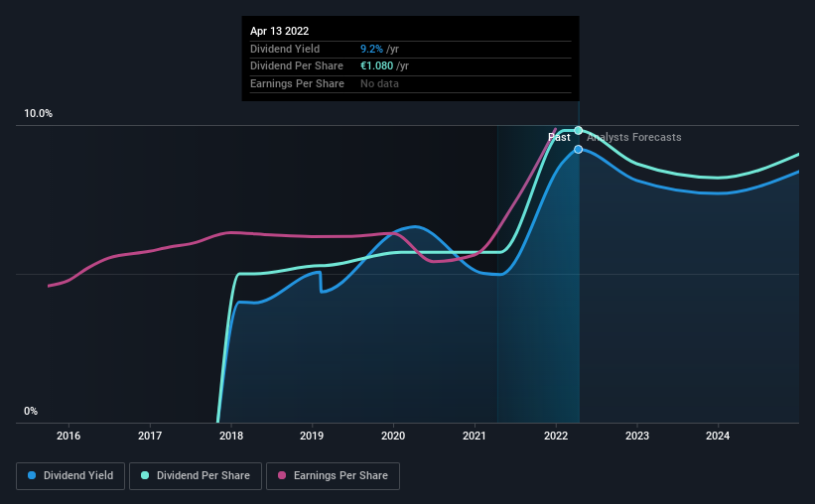The image size is (815, 504).
Task: Toggle the Dividend Yield legend button
Action: 70,476
